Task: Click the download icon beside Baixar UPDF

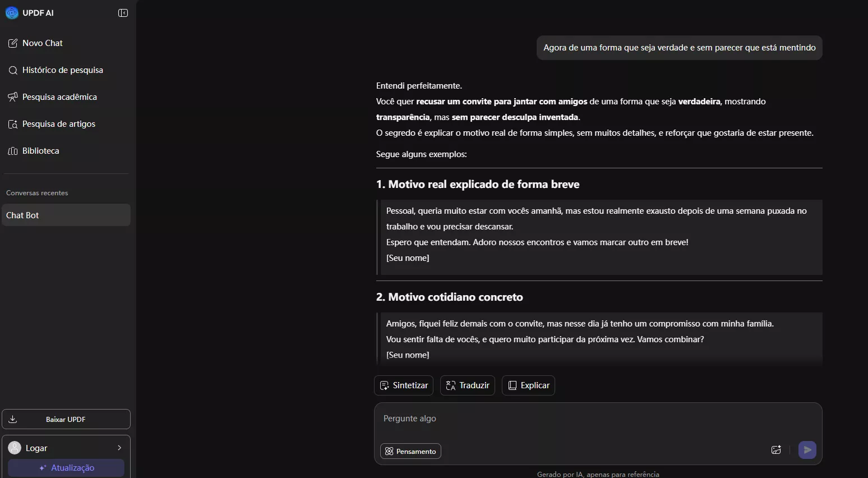Action: pyautogui.click(x=13, y=419)
